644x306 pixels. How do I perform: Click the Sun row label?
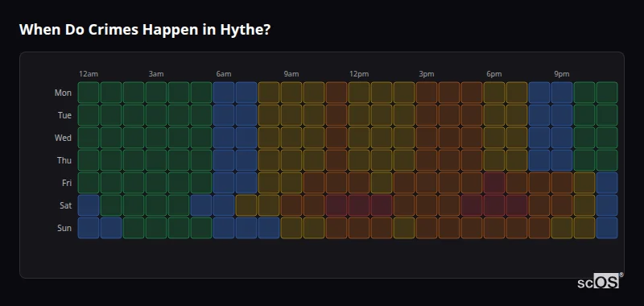point(64,228)
